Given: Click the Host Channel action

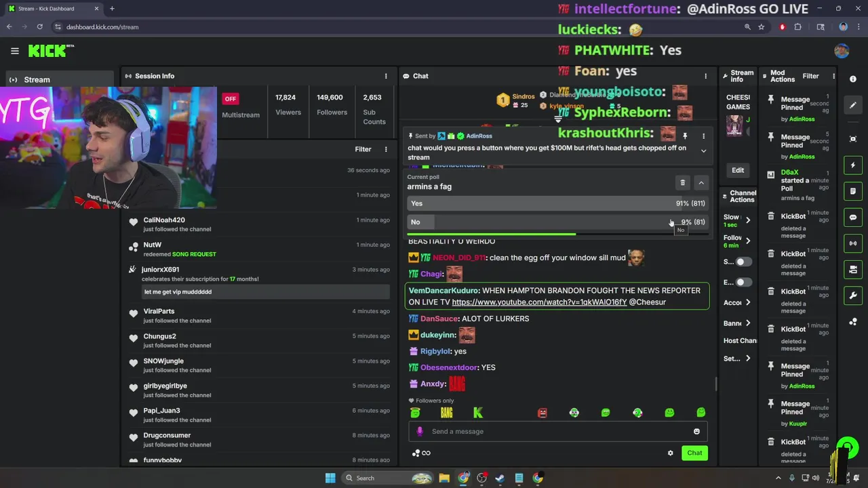Looking at the screenshot, I should click(x=740, y=341).
